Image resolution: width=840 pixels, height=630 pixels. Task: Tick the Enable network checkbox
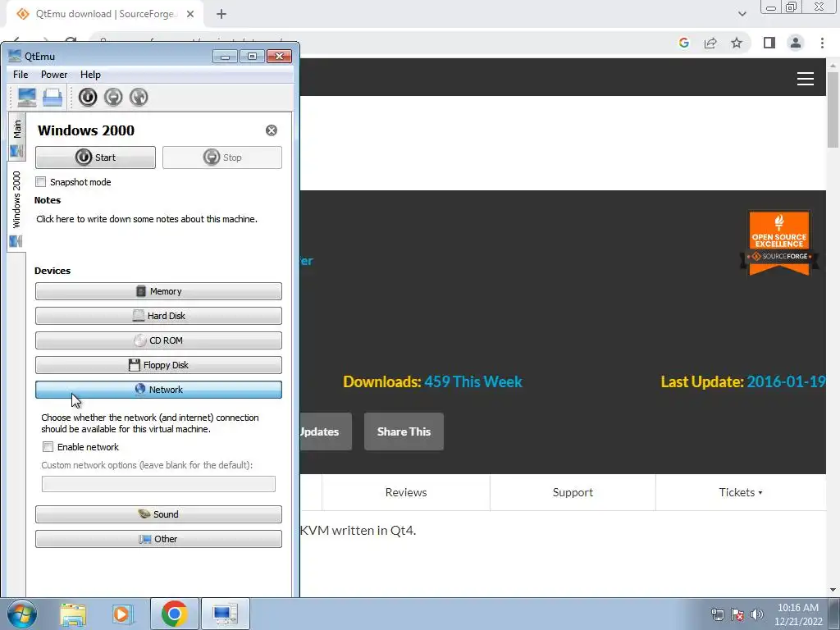(48, 447)
